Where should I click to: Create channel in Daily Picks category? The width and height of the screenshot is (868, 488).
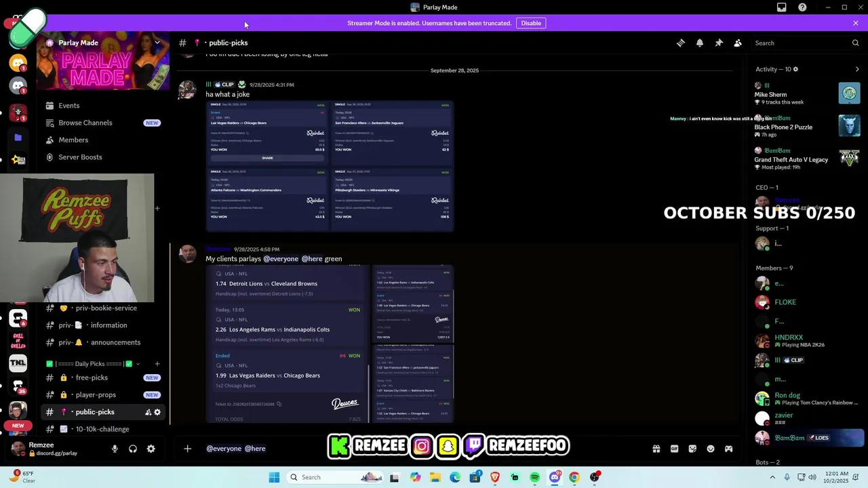click(157, 364)
